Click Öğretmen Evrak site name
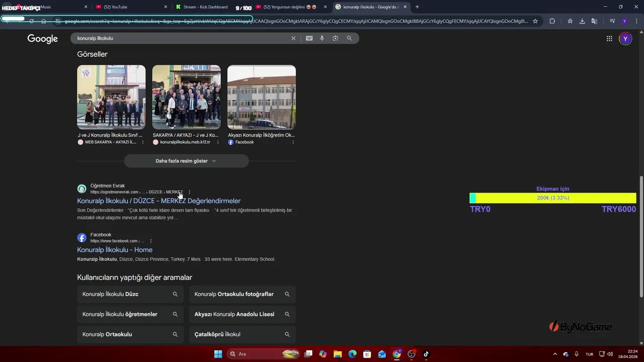Image resolution: width=644 pixels, height=362 pixels. point(108,186)
